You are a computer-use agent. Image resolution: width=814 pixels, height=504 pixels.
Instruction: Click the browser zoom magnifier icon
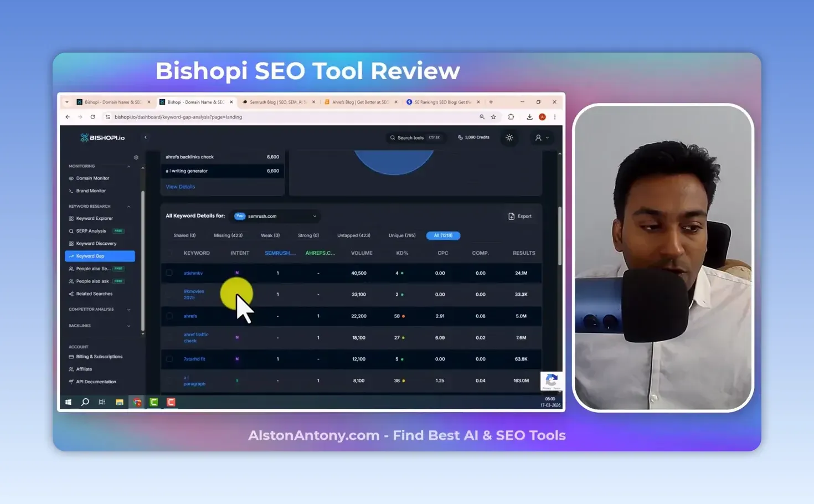(x=482, y=117)
